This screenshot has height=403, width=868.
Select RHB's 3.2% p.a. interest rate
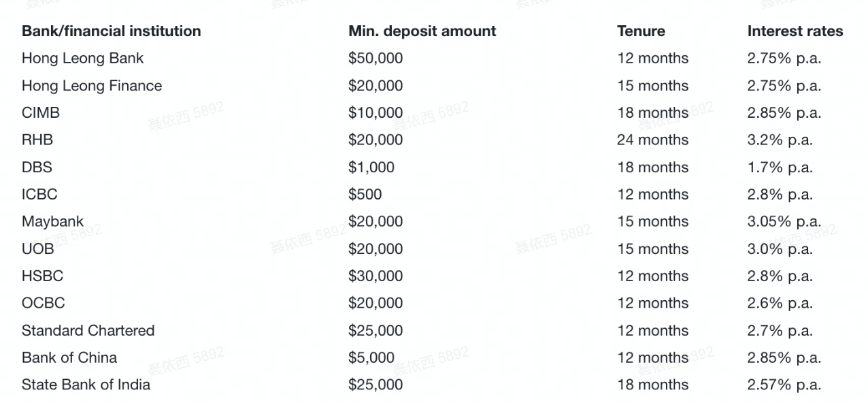coord(780,140)
